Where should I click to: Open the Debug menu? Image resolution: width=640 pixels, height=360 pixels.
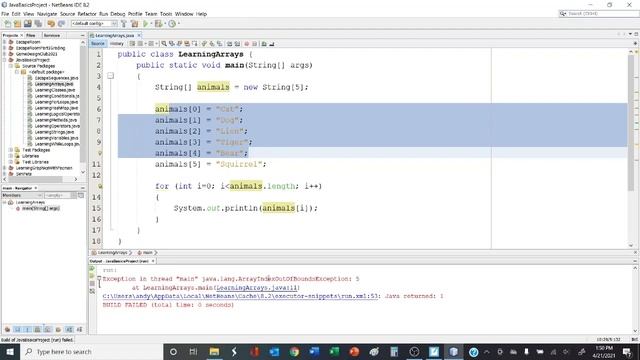pos(118,14)
